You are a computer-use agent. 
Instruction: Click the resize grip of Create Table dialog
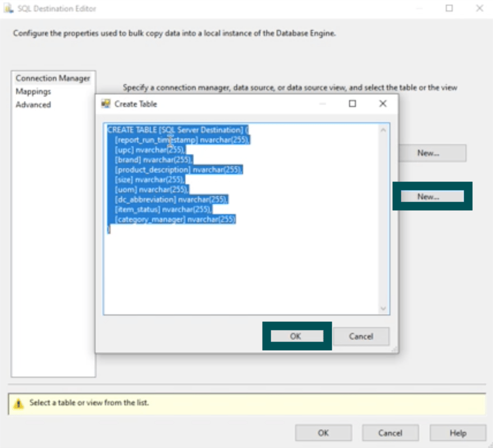tap(395, 349)
